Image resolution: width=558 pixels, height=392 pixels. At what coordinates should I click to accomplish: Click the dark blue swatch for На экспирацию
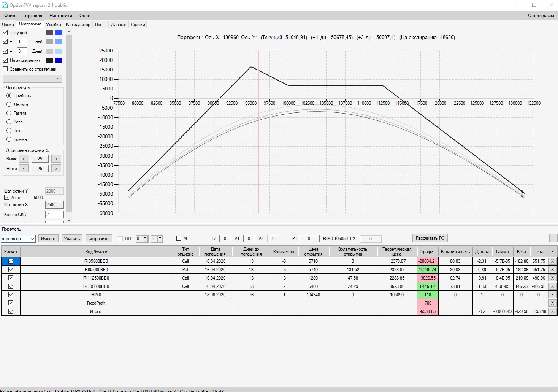(x=59, y=60)
